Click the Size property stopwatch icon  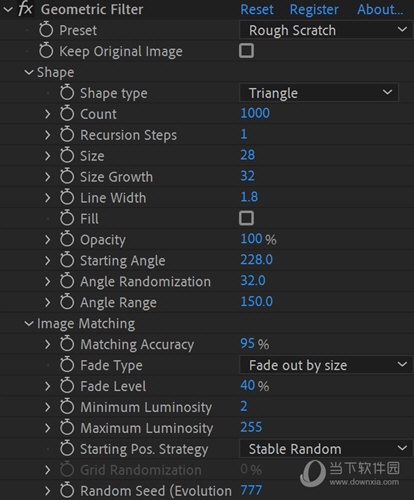67,156
